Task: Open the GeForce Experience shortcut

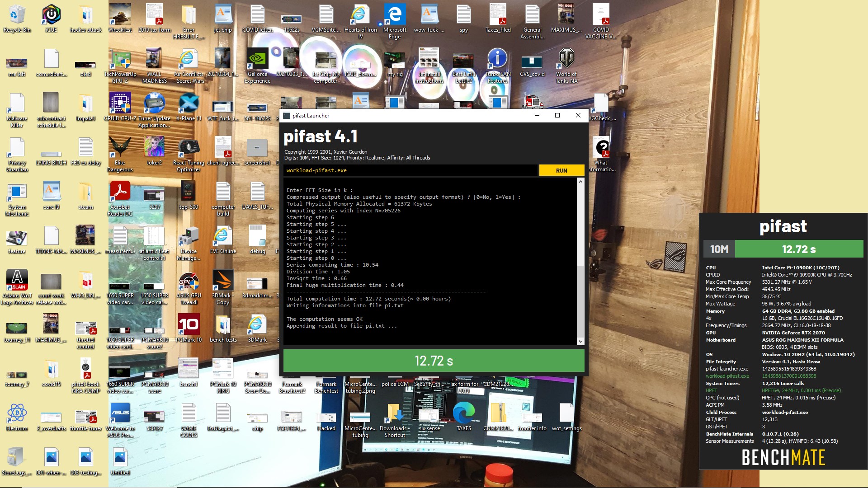Action: tap(257, 66)
